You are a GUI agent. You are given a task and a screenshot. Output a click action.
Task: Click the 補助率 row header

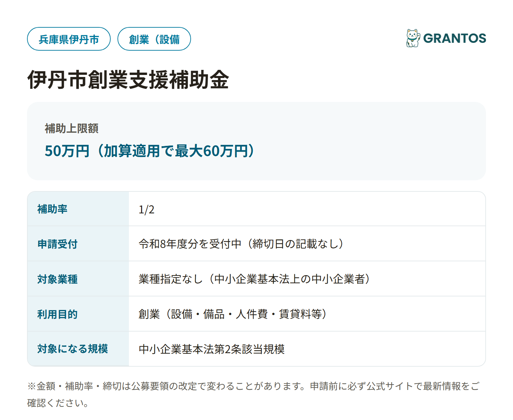click(x=78, y=209)
